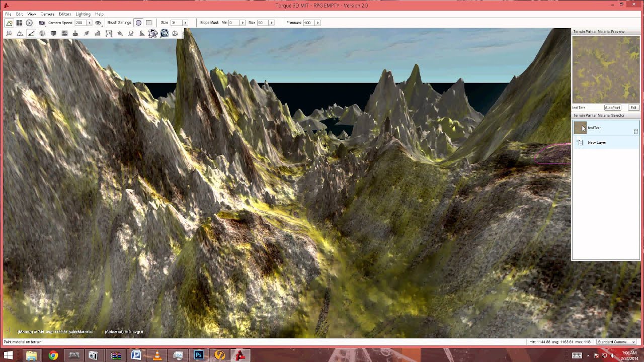Open Photoshop from the taskbar
The height and width of the screenshot is (362, 644).
(199, 355)
